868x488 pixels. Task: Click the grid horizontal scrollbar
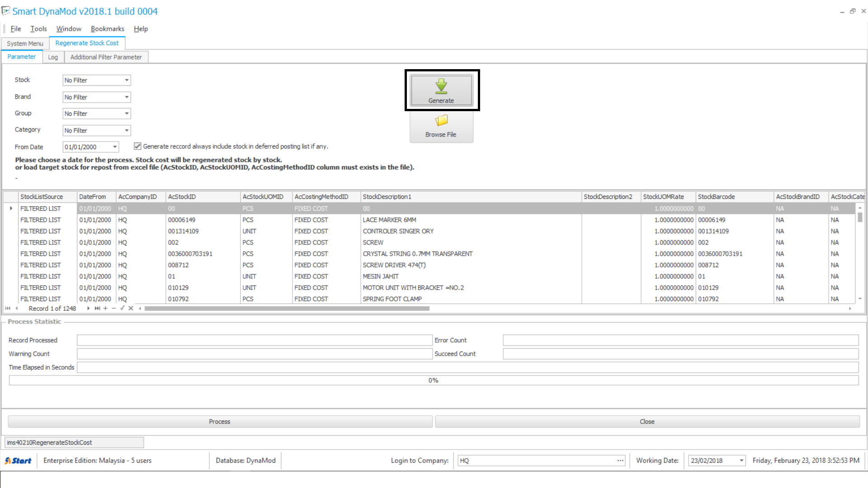click(287, 309)
